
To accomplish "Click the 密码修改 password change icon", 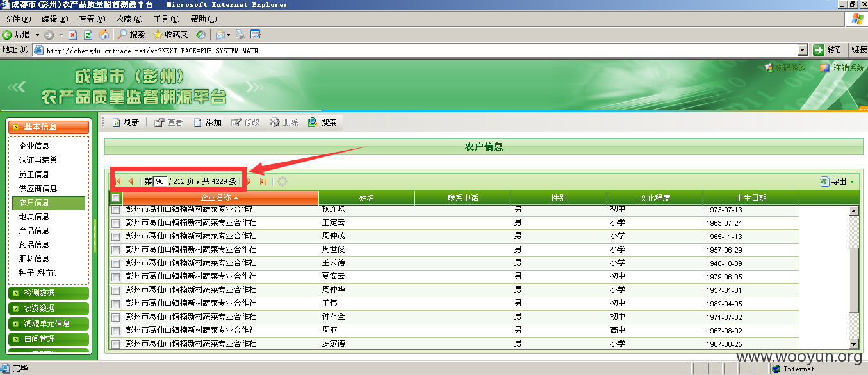I will [769, 67].
